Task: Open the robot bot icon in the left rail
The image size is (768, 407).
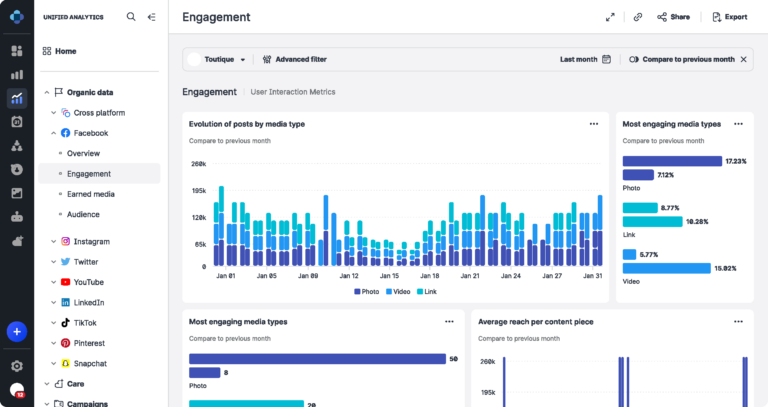Action: (17, 216)
